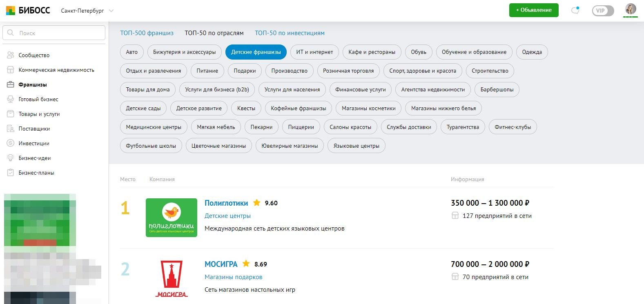This screenshot has width=644, height=304.
Task: Toggle the VIP switch
Action: [603, 11]
